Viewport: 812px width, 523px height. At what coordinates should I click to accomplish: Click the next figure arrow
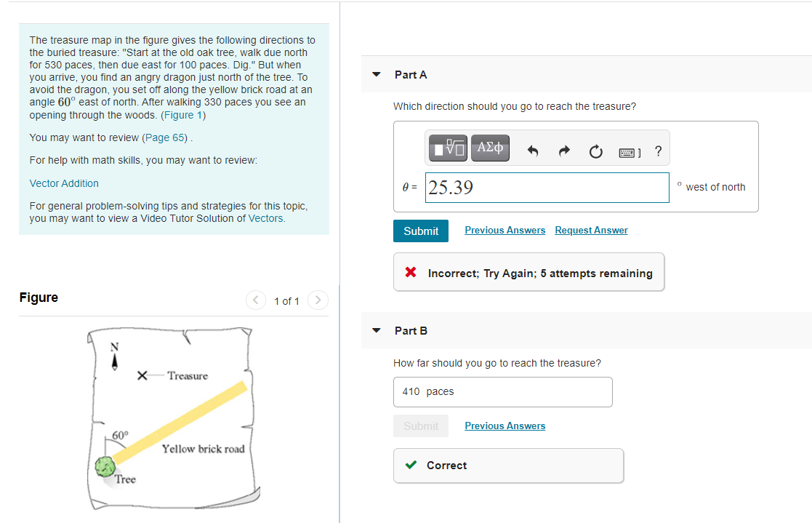(318, 300)
